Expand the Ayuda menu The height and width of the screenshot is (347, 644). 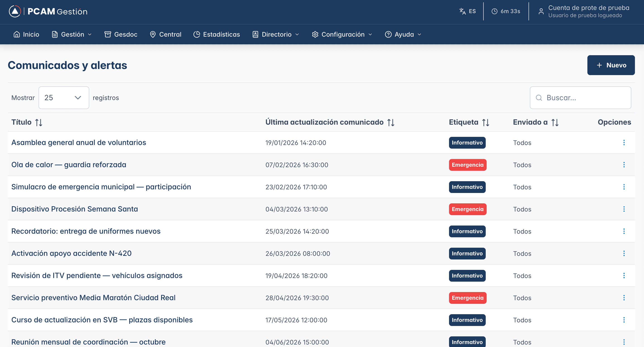pyautogui.click(x=403, y=34)
